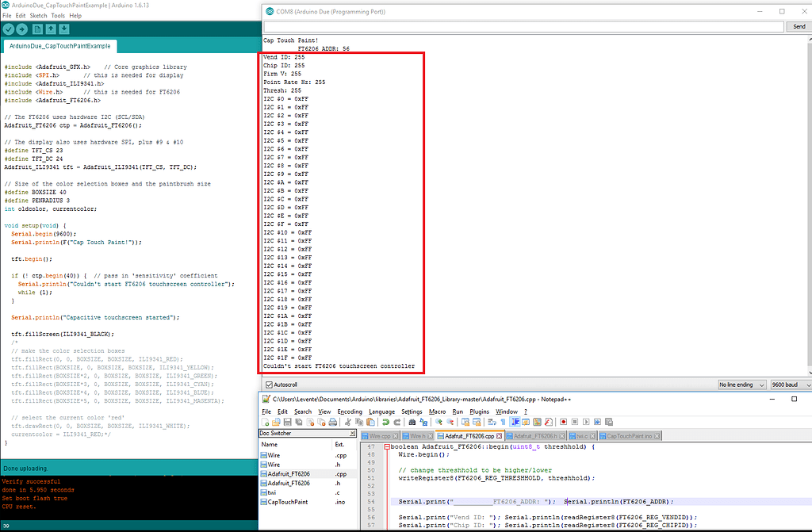The height and width of the screenshot is (532, 812).
Task: Close the Doc Switcher panel
Action: tap(352, 434)
